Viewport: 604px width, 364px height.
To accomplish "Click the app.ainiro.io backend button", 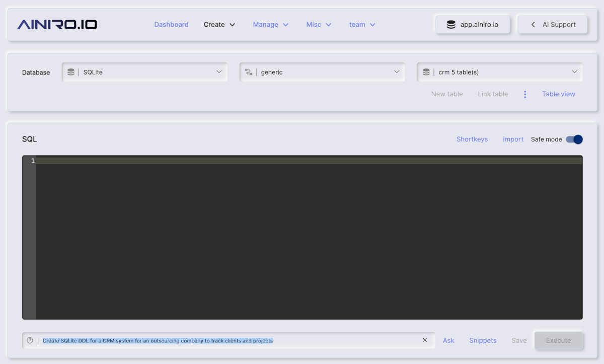I will pos(473,24).
